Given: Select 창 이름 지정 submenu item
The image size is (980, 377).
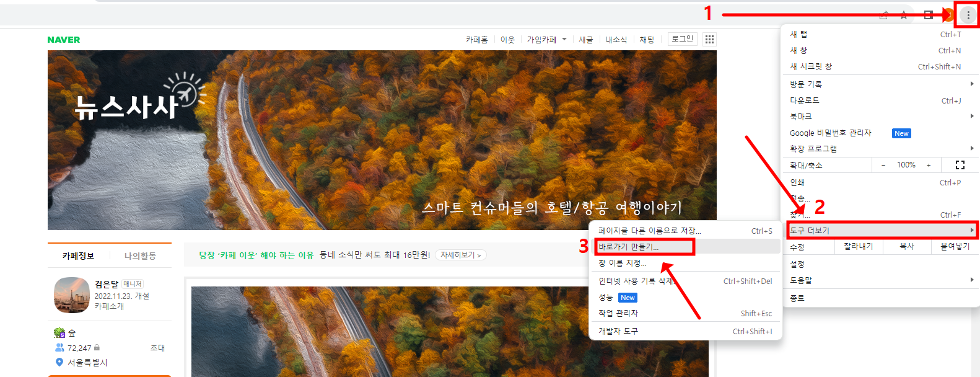Looking at the screenshot, I should tap(685, 263).
